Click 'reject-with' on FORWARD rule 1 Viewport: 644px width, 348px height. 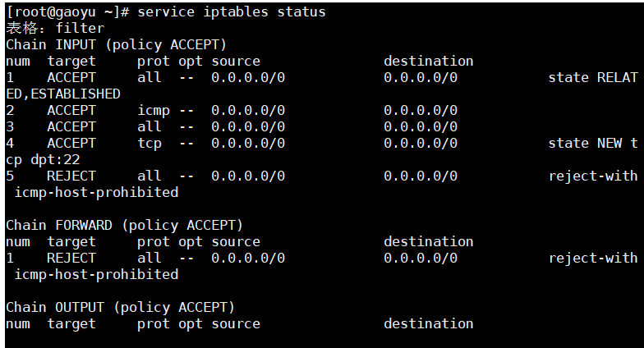click(x=593, y=258)
